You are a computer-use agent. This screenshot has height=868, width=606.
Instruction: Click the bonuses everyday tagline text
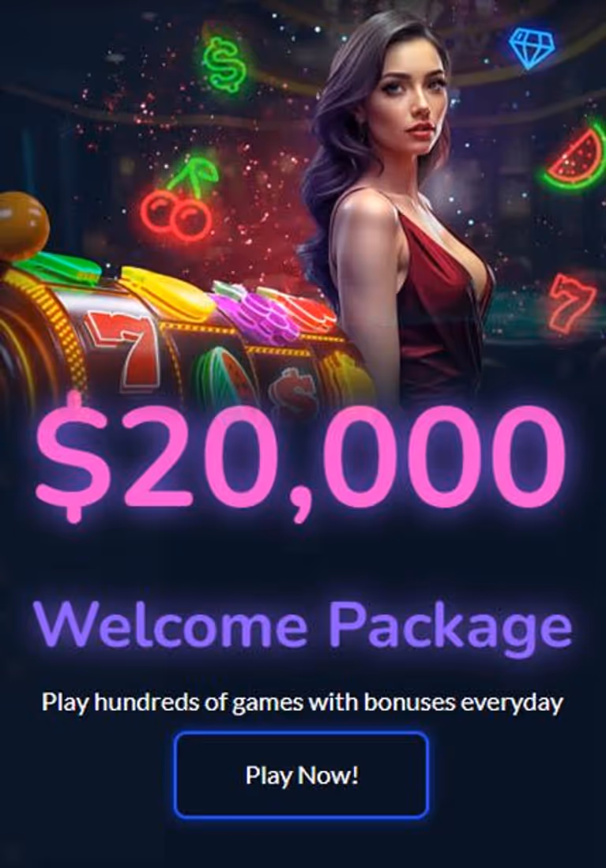[x=303, y=703]
